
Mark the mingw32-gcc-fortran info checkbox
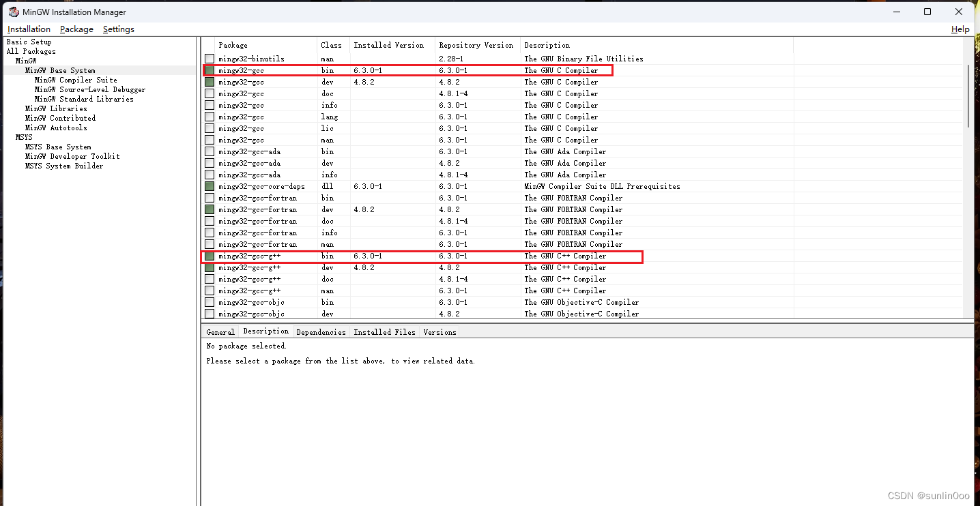click(x=210, y=233)
